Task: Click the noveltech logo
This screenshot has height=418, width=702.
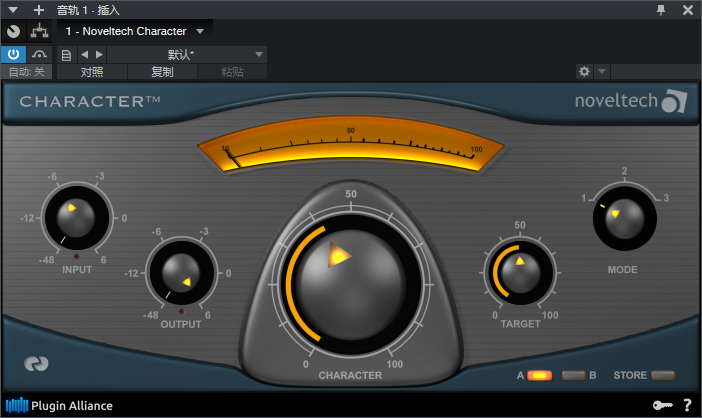Action: tap(630, 101)
